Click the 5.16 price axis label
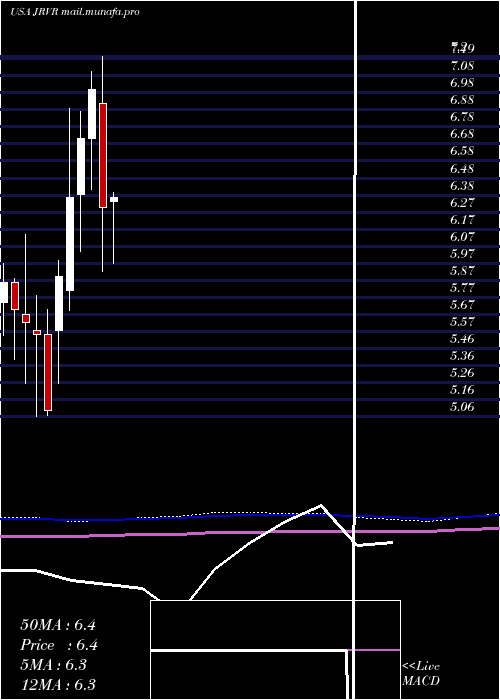This screenshot has height=700, width=500. pyautogui.click(x=462, y=390)
